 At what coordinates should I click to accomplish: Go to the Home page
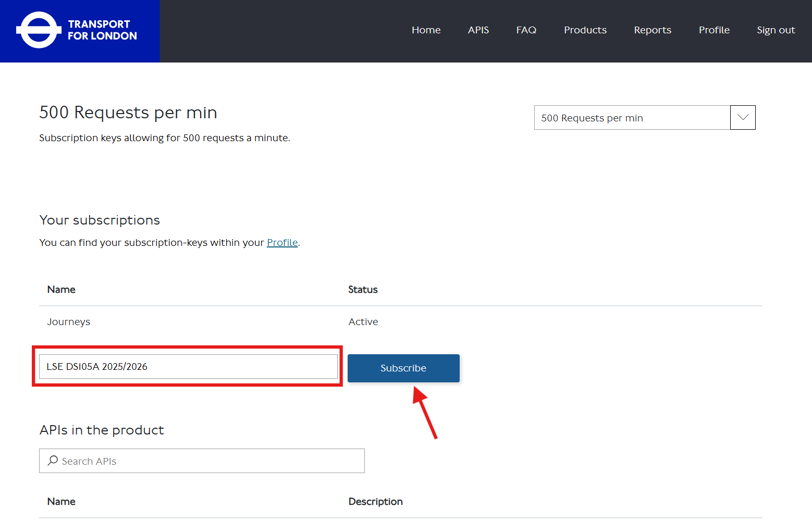point(426,30)
